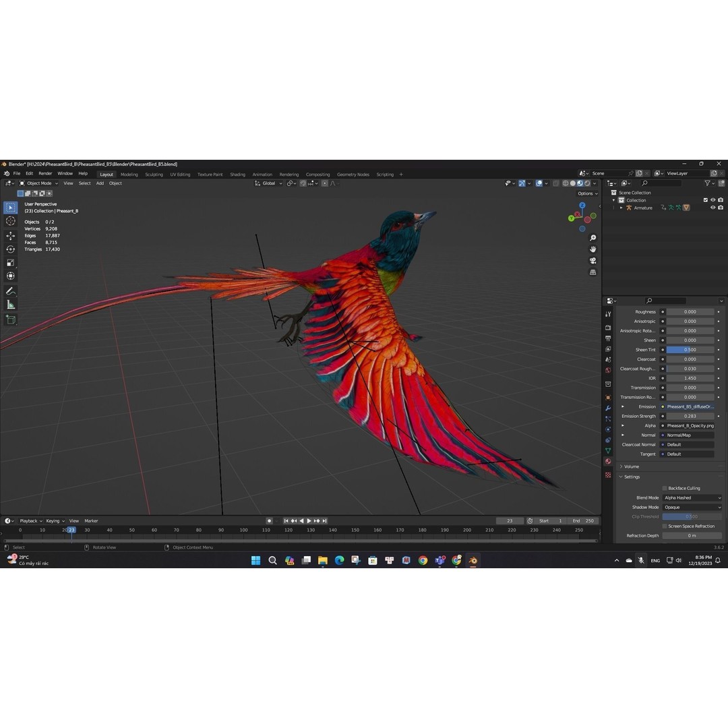This screenshot has height=728, width=728.
Task: Toggle Collection visibility eye icon
Action: (713, 200)
